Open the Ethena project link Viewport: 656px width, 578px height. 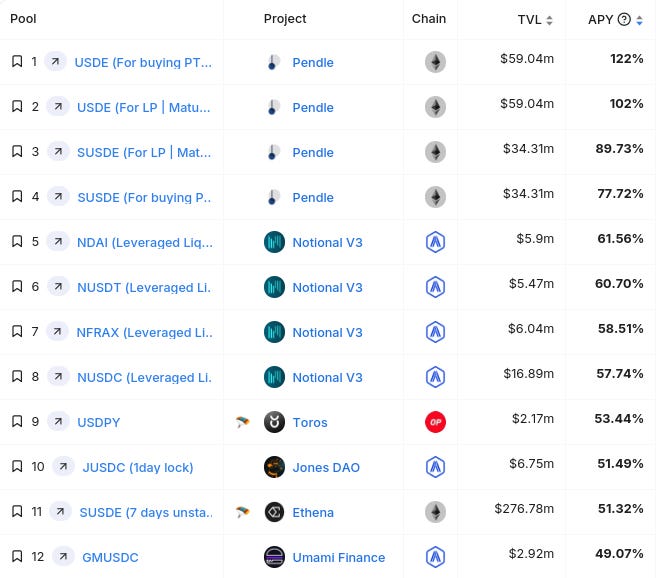(x=313, y=512)
